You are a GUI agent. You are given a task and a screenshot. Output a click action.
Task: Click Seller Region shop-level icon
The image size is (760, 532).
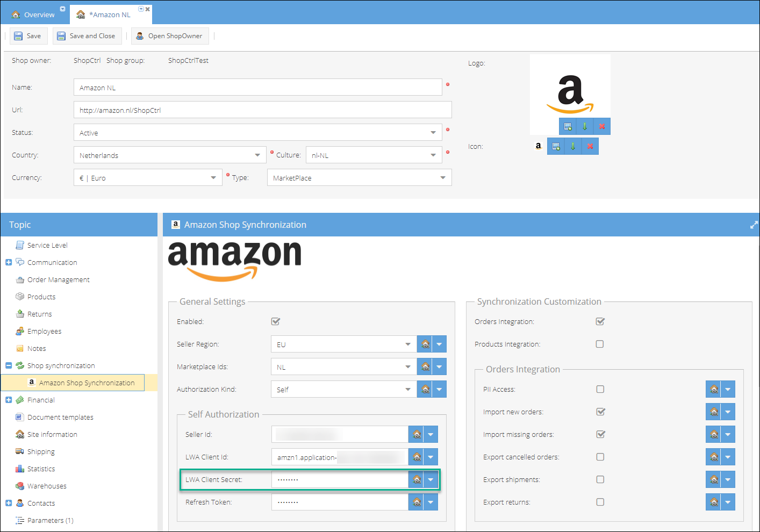[x=426, y=344]
